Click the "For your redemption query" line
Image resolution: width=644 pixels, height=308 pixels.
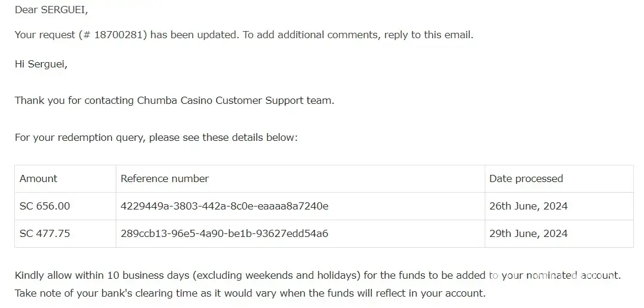click(x=156, y=137)
